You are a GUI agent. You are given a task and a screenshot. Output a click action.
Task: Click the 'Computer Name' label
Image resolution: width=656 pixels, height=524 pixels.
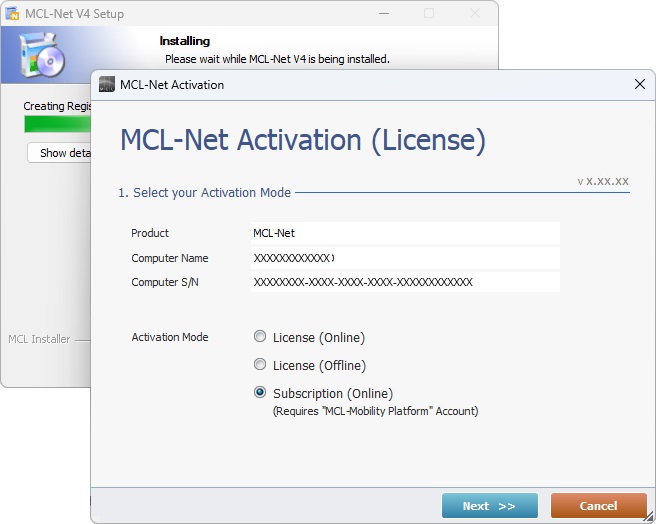(x=169, y=258)
